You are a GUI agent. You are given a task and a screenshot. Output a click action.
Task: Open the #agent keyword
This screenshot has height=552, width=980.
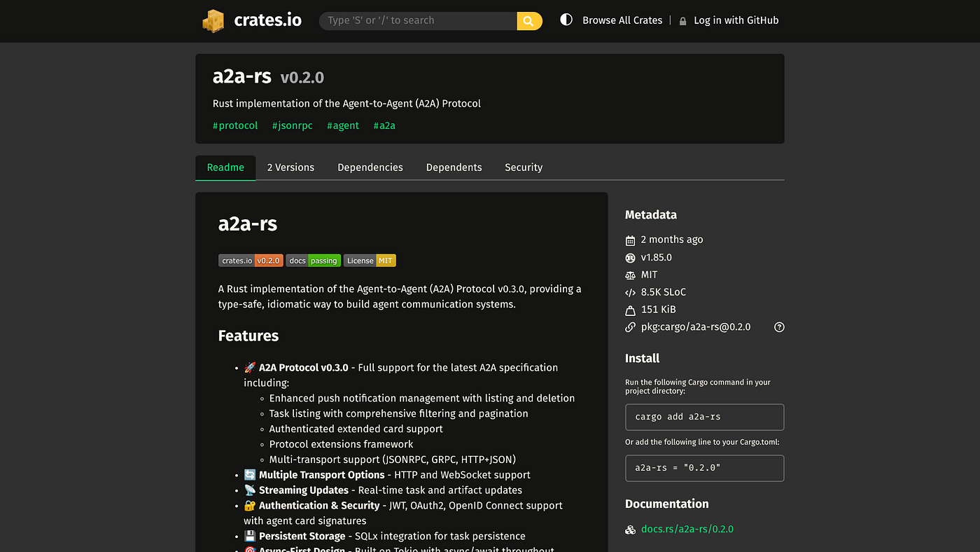pos(343,125)
